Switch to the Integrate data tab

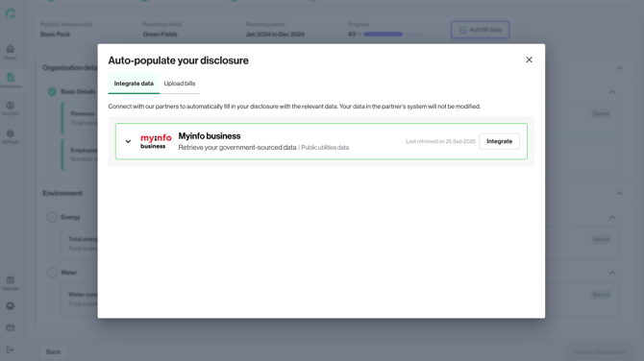pyautogui.click(x=134, y=84)
